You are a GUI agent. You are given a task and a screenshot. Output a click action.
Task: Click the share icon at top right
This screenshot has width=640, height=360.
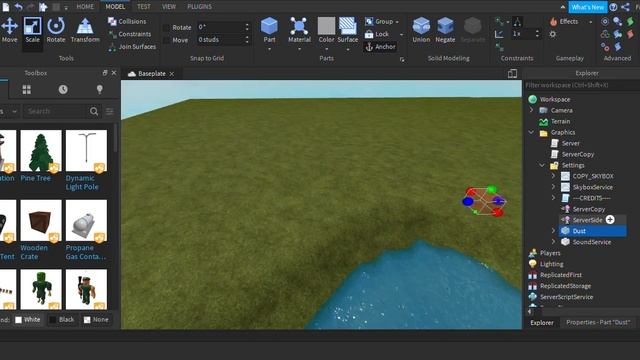coord(625,7)
